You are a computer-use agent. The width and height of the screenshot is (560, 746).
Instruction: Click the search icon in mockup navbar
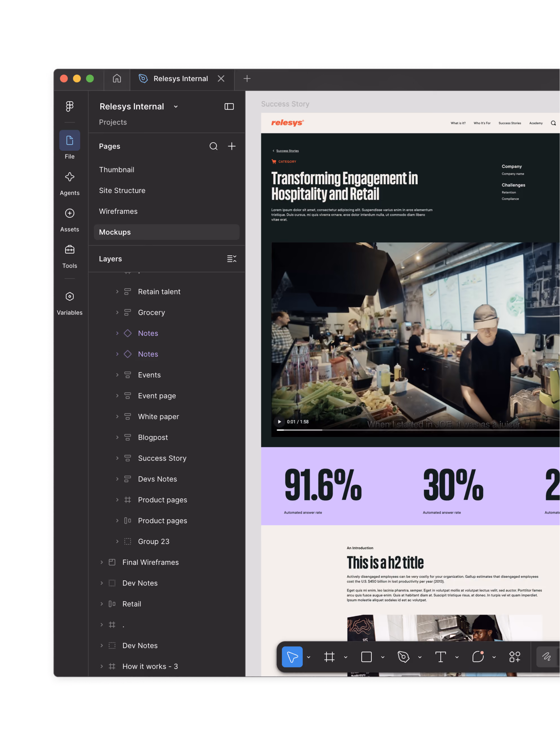click(553, 123)
